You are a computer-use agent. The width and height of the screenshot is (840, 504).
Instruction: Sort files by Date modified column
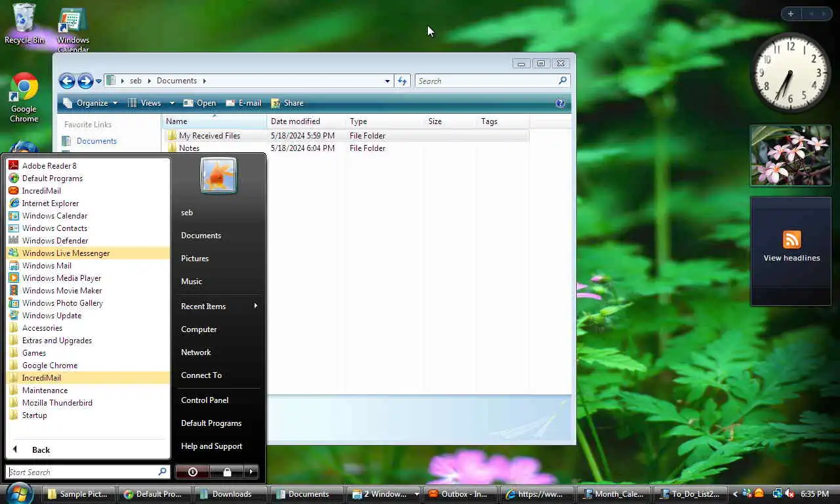[306, 121]
